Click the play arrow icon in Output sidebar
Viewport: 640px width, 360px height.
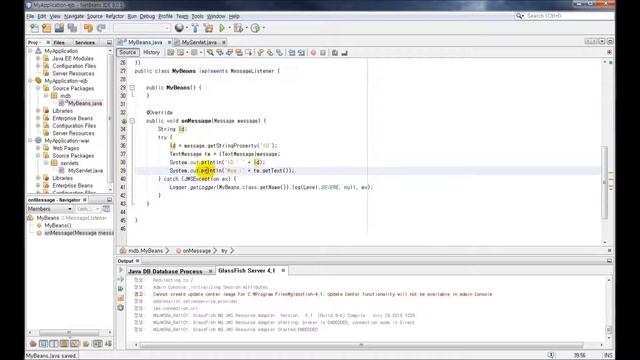coord(121,270)
